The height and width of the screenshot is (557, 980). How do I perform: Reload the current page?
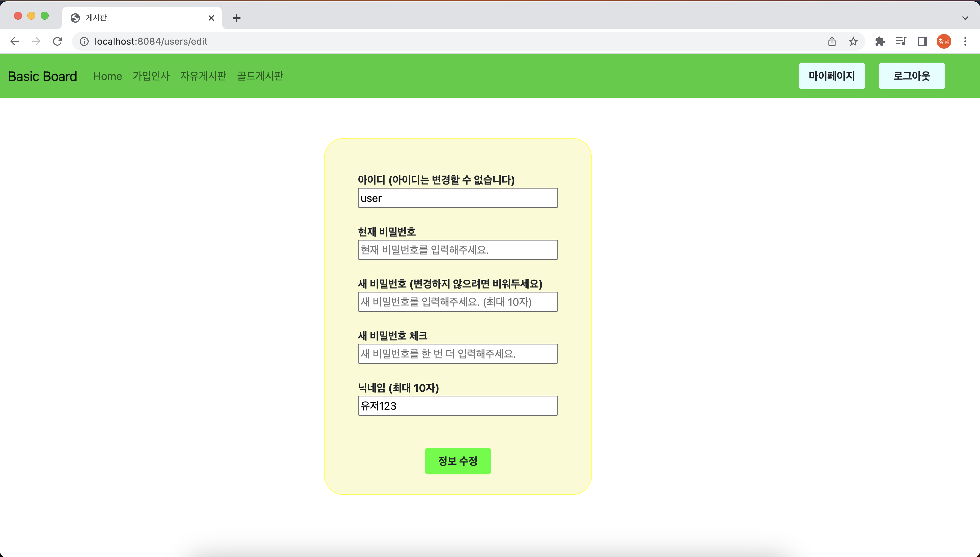pyautogui.click(x=57, y=41)
